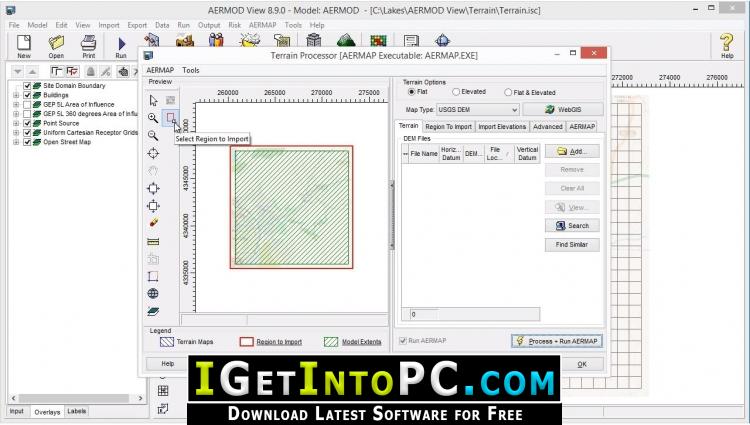Screen dimensions: 750x425
Task: Open the AERMAP menu in Terrain Processor
Action: (x=160, y=70)
